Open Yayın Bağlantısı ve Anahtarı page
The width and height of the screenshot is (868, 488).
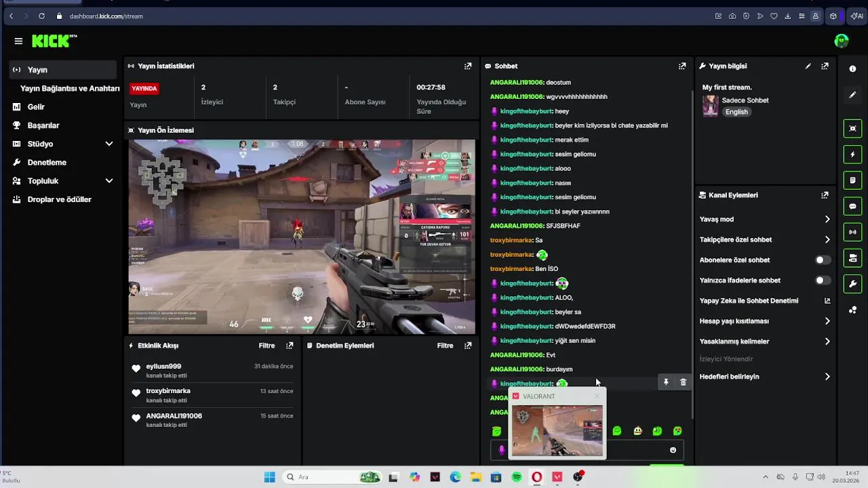point(70,88)
